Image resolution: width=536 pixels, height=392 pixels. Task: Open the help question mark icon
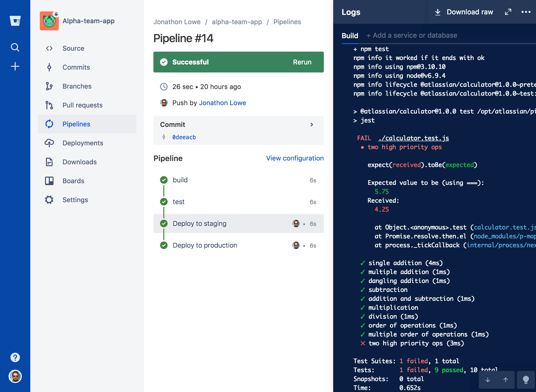click(x=15, y=358)
